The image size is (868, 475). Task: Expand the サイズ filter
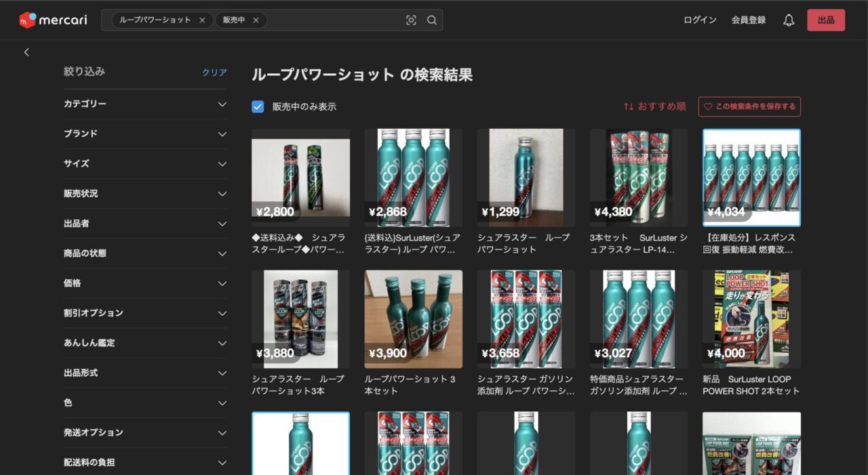tap(145, 164)
